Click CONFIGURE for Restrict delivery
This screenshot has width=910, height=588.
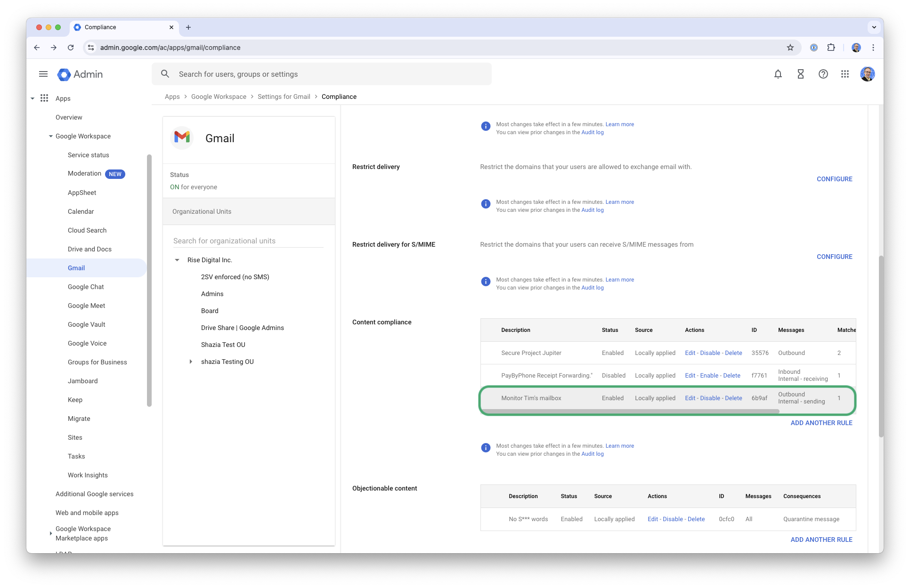click(x=834, y=179)
